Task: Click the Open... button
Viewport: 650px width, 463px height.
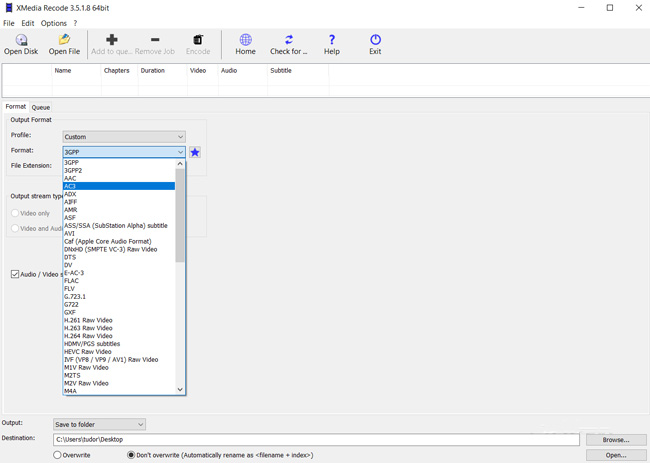Action: [x=616, y=455]
